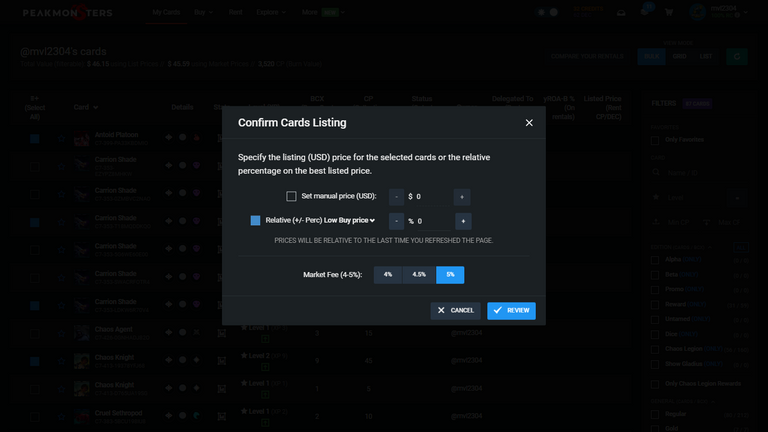Click the 87 Cards badge in Filters
Viewport: 768px width, 432px height.
(697, 103)
